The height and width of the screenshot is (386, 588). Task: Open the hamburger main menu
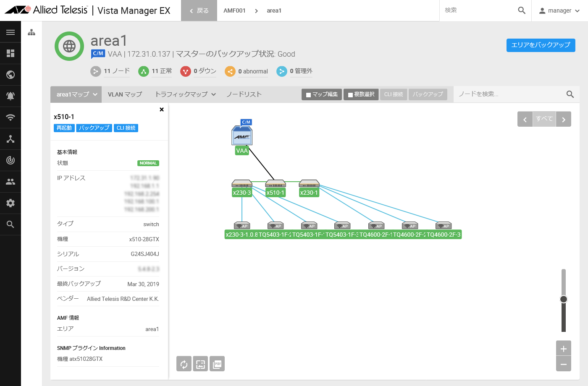click(10, 32)
